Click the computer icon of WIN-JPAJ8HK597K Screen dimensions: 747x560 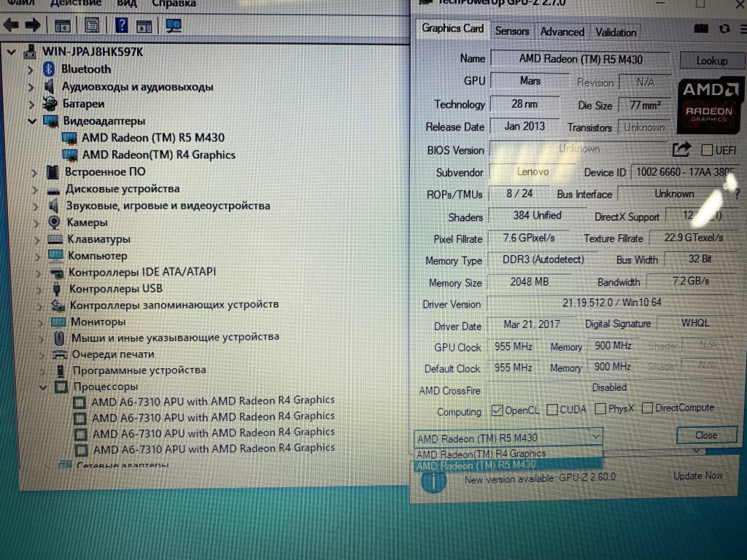30,52
